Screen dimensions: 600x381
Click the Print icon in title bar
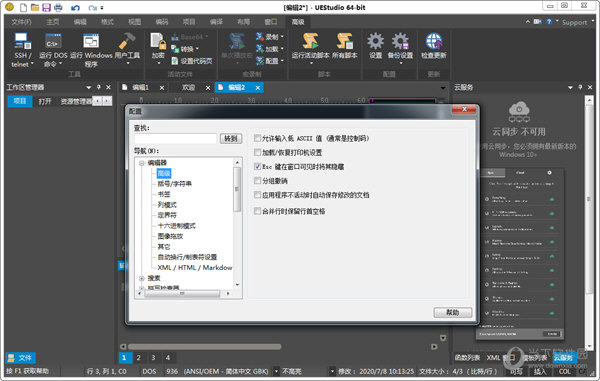coord(58,7)
